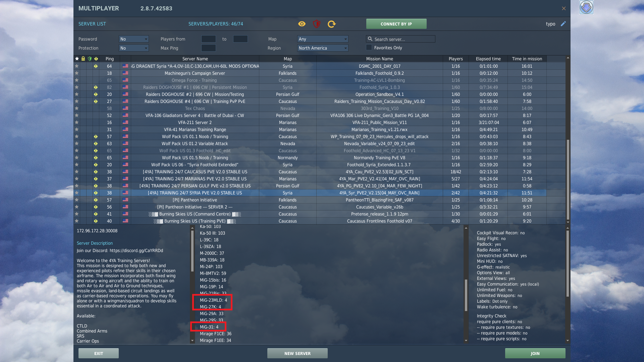Click the green JOIN button
Screen dimensions: 644x362
point(535,353)
